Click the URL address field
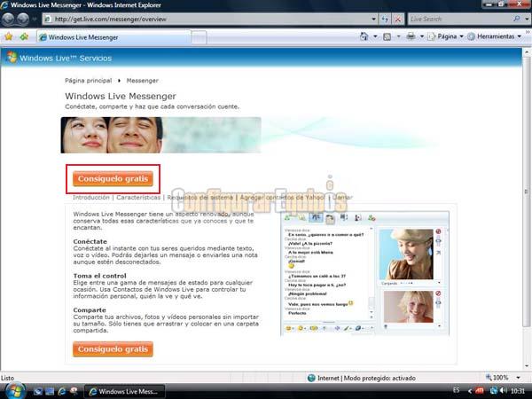 pyautogui.click(x=210, y=20)
